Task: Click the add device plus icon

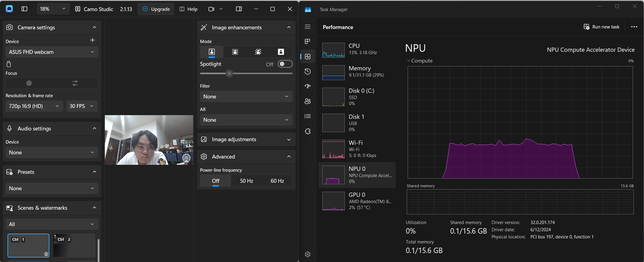Action: 92,40
